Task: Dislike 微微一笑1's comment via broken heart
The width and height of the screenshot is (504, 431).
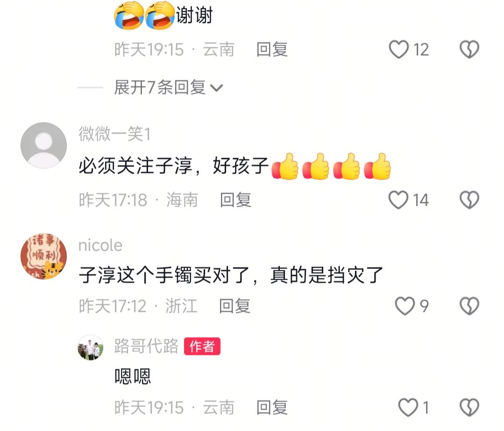Action: tap(469, 200)
